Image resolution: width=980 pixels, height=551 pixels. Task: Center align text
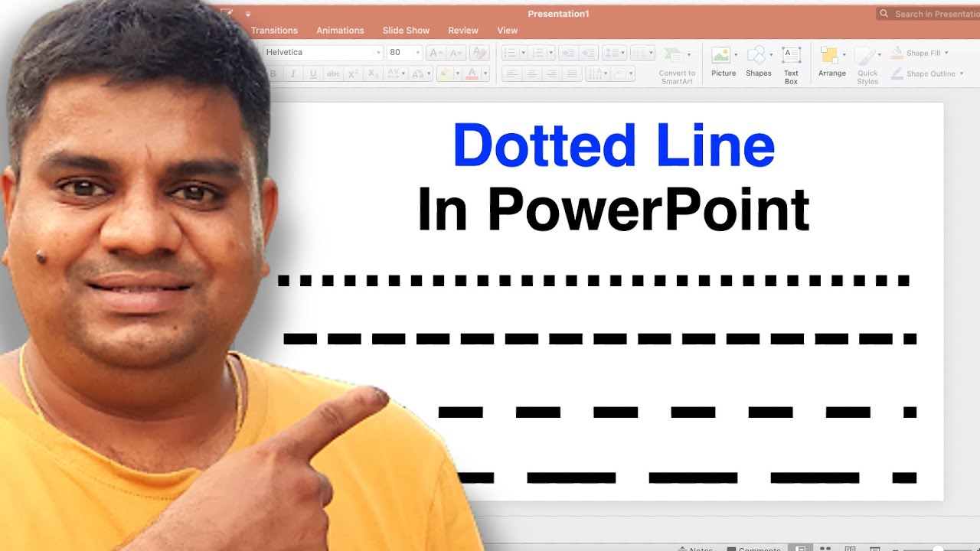[x=531, y=74]
